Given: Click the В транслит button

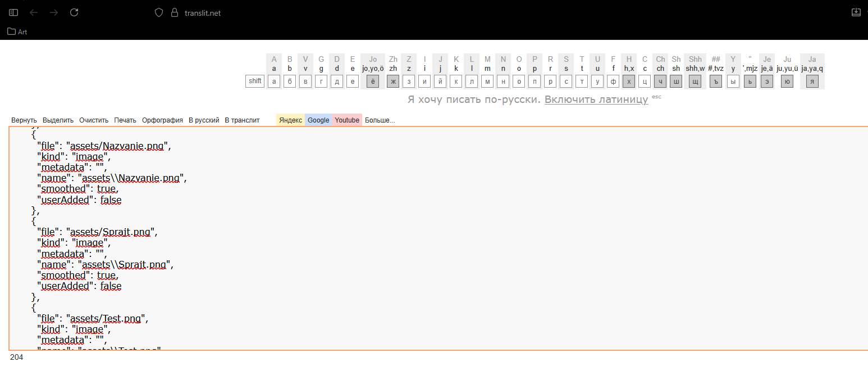Looking at the screenshot, I should (242, 120).
